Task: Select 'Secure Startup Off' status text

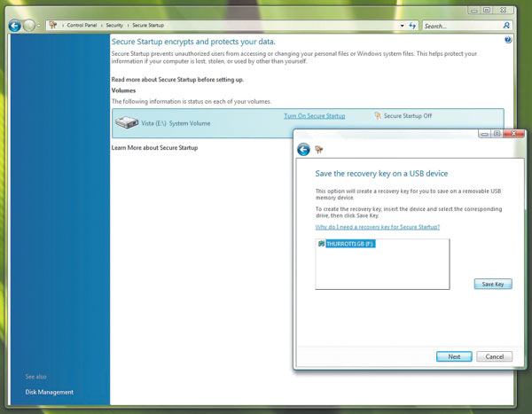Action: (408, 116)
